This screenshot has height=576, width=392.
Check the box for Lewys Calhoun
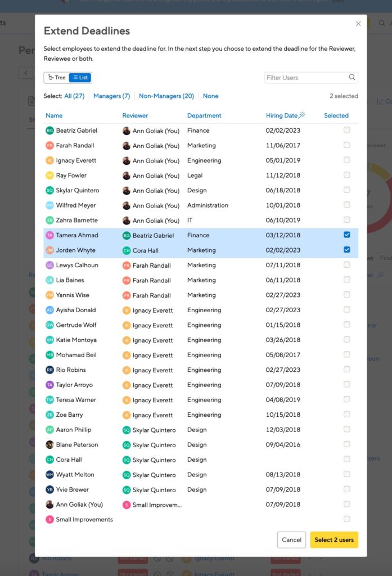(x=346, y=265)
